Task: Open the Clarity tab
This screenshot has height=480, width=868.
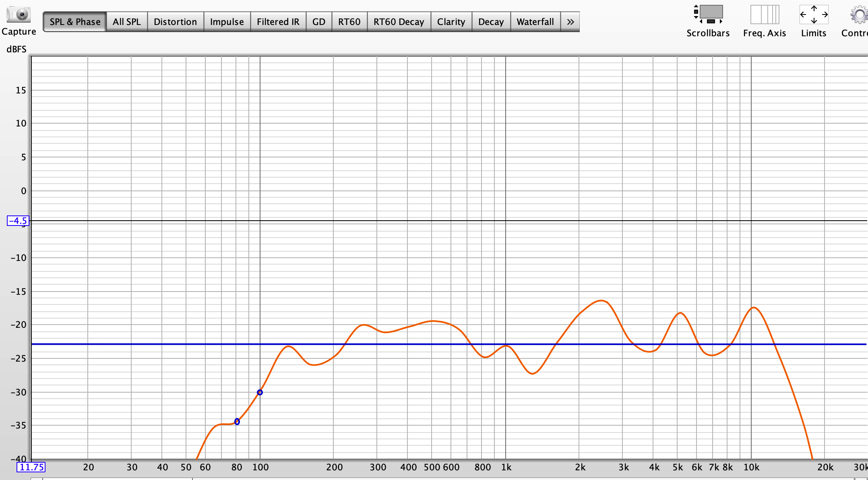Action: [x=451, y=22]
